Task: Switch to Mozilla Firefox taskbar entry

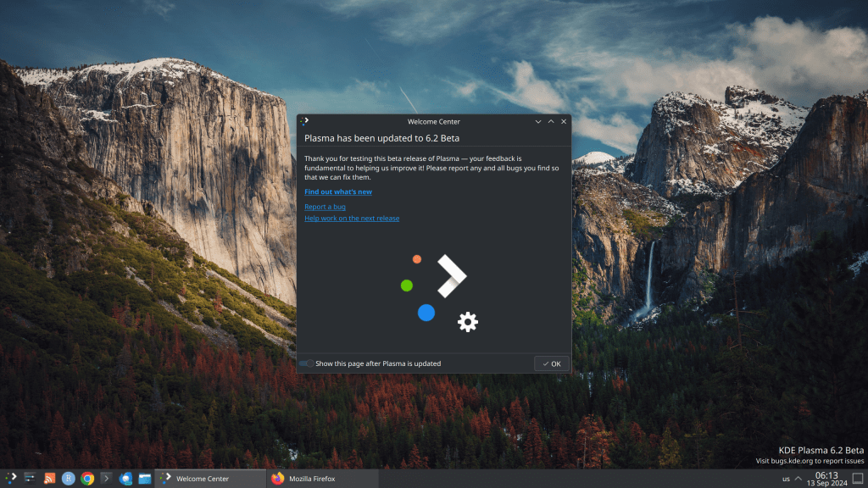Action: pos(311,479)
